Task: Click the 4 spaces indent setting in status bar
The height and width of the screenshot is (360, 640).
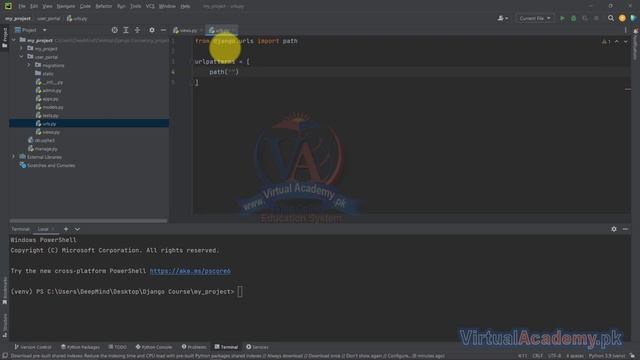Action: pos(575,356)
